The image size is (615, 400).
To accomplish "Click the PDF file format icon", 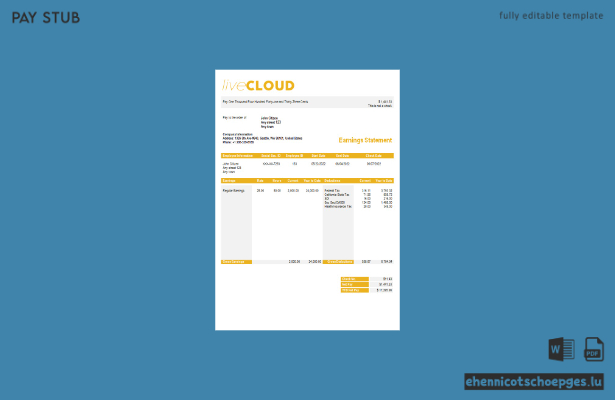I will (594, 349).
